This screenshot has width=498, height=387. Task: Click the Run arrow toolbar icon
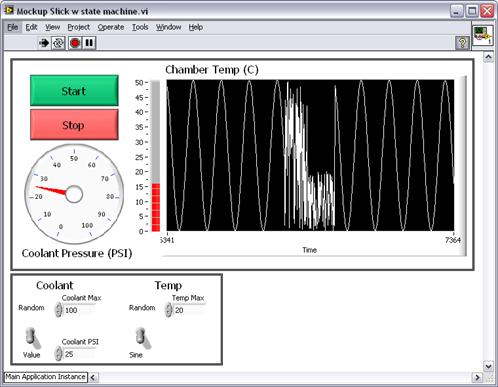(x=44, y=43)
